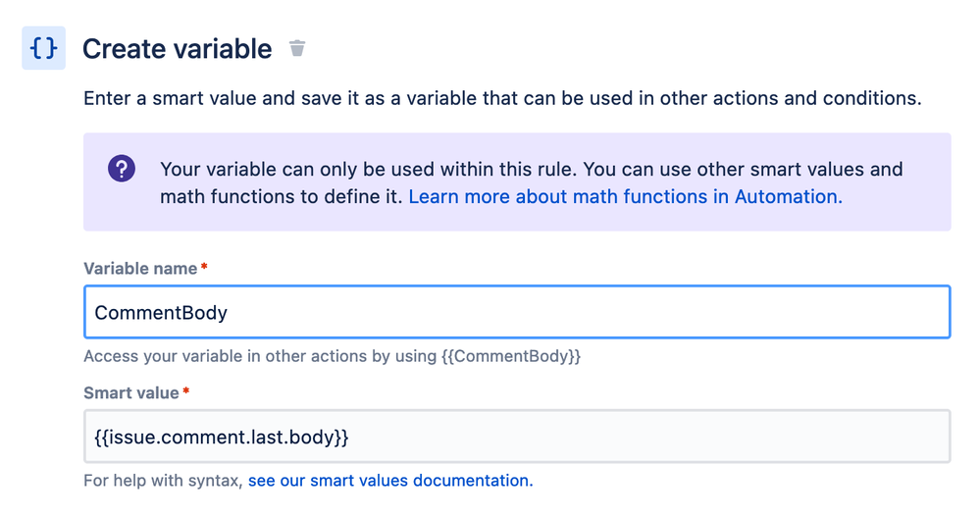Click the red asterisk beside Variable name

[x=204, y=268]
